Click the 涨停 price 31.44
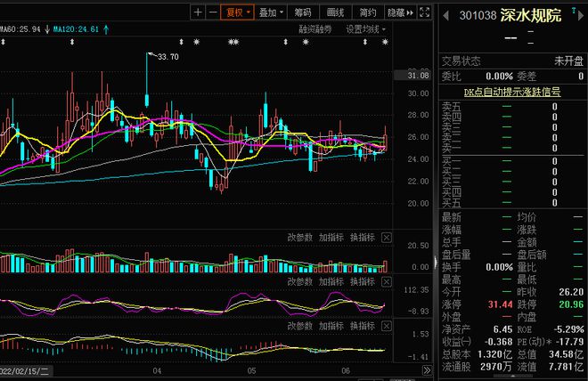The height and width of the screenshot is (381, 588). (x=500, y=304)
